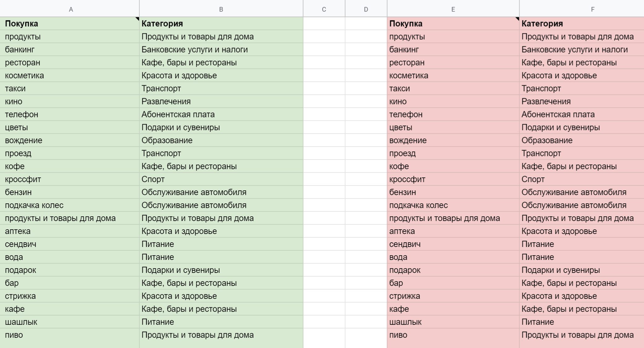644x348 pixels.
Task: Select cell 'телефон' in column E
Action: point(453,114)
